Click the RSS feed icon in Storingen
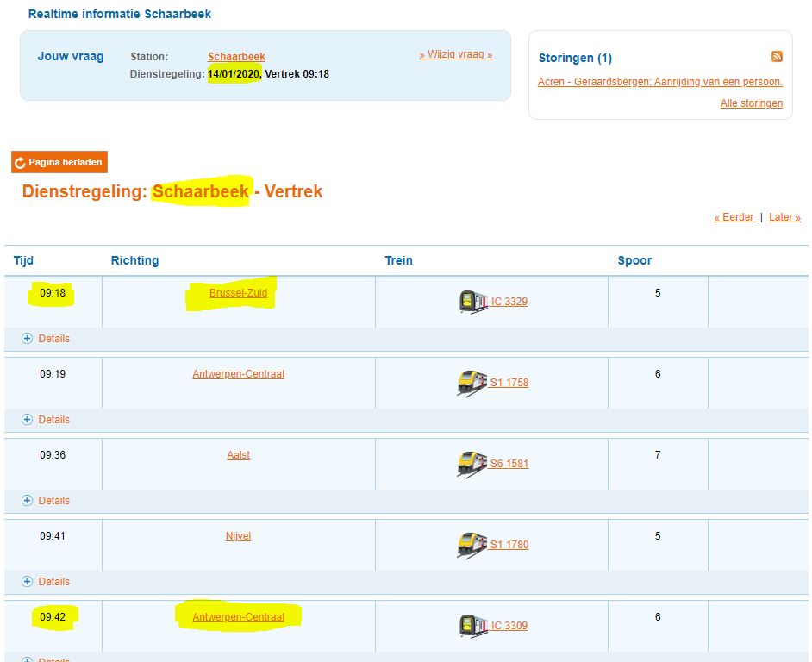Image resolution: width=812 pixels, height=662 pixels. [777, 57]
